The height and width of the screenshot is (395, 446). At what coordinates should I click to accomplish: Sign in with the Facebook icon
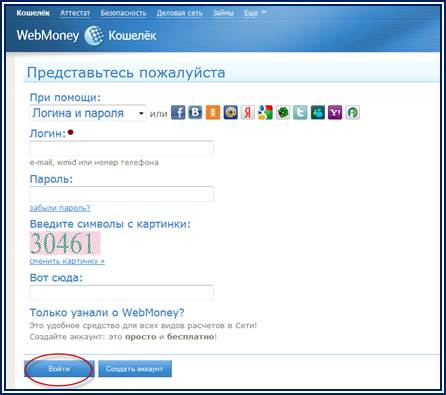tap(178, 113)
